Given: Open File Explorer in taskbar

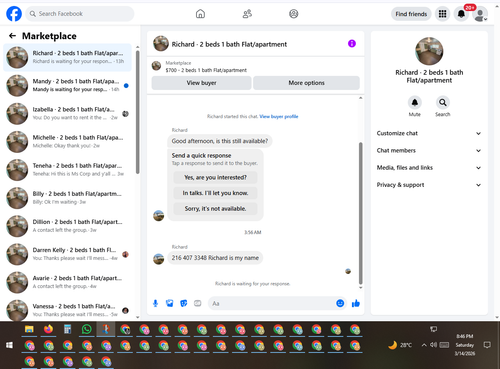Looking at the screenshot, I should (x=29, y=330).
